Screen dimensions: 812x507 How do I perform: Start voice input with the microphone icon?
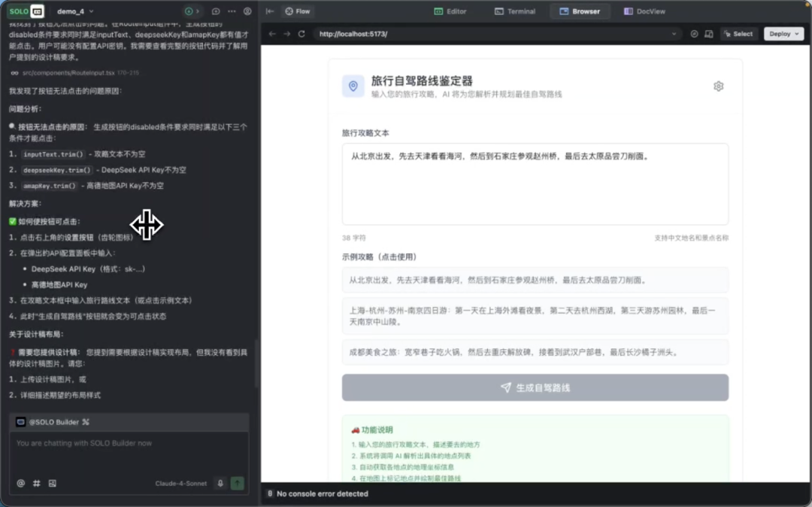(x=220, y=483)
